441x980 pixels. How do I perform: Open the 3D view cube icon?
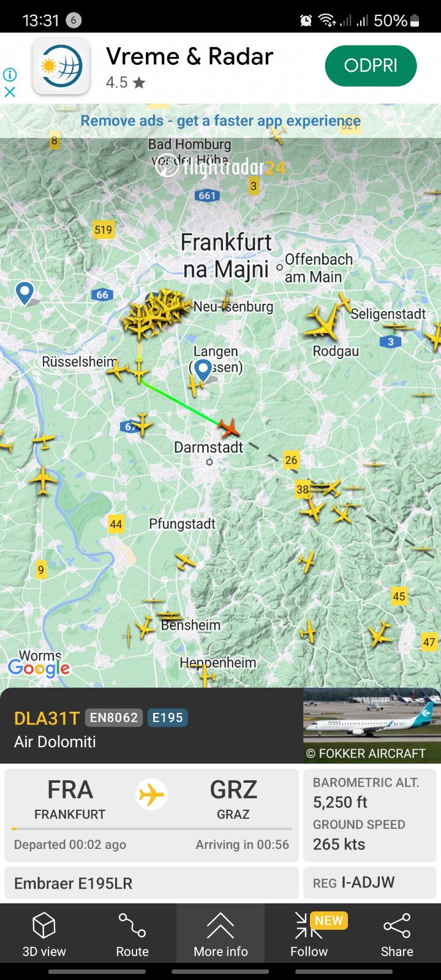(x=44, y=925)
